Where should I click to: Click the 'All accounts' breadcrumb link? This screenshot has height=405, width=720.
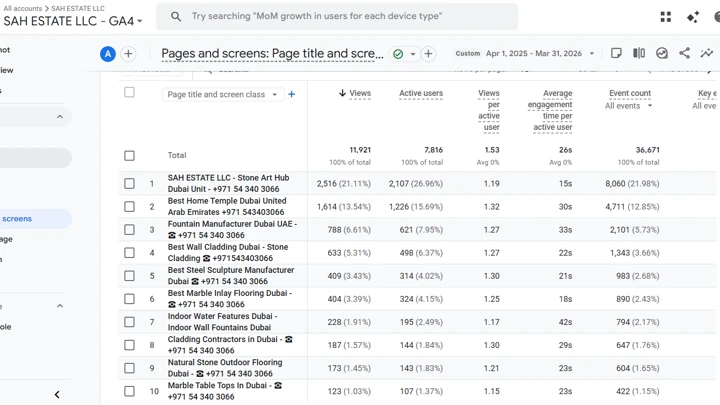tap(22, 8)
